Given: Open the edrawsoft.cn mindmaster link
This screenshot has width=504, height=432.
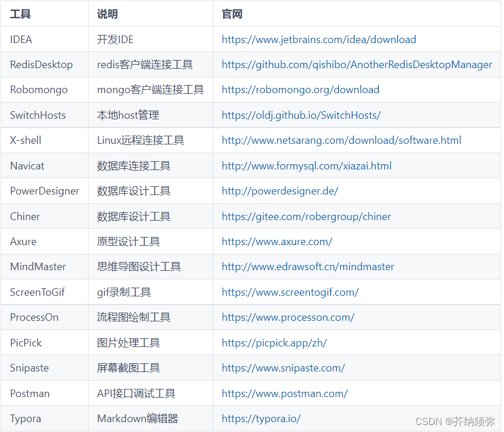Looking at the screenshot, I should click(x=308, y=267).
